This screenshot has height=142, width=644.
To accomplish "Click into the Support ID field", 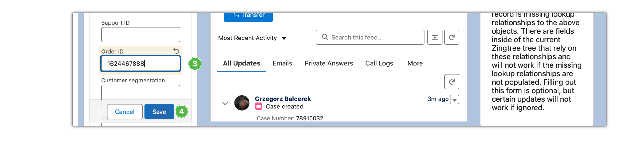I will pyautogui.click(x=140, y=35).
